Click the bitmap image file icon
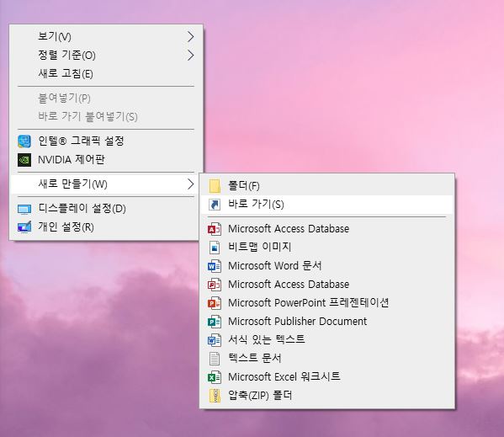The image size is (504, 437). (x=215, y=248)
